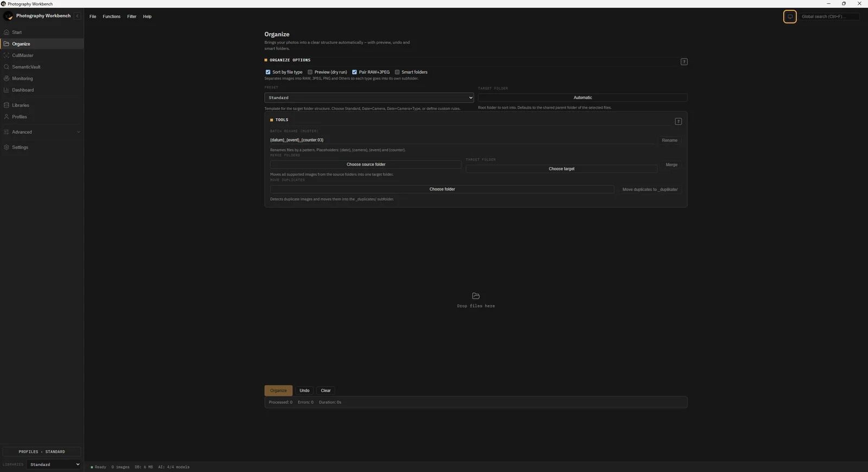Open the Start page from the sidebar
The height and width of the screenshot is (472, 868).
(42, 32)
